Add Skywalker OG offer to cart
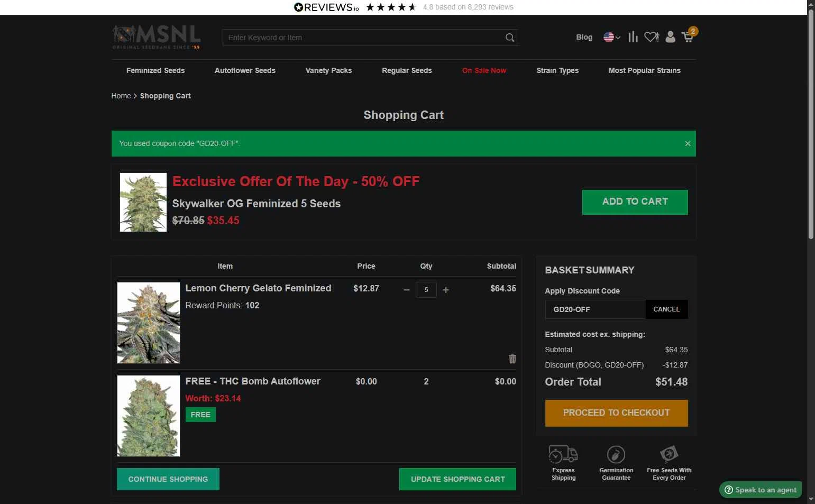The width and height of the screenshot is (815, 504). coord(635,202)
